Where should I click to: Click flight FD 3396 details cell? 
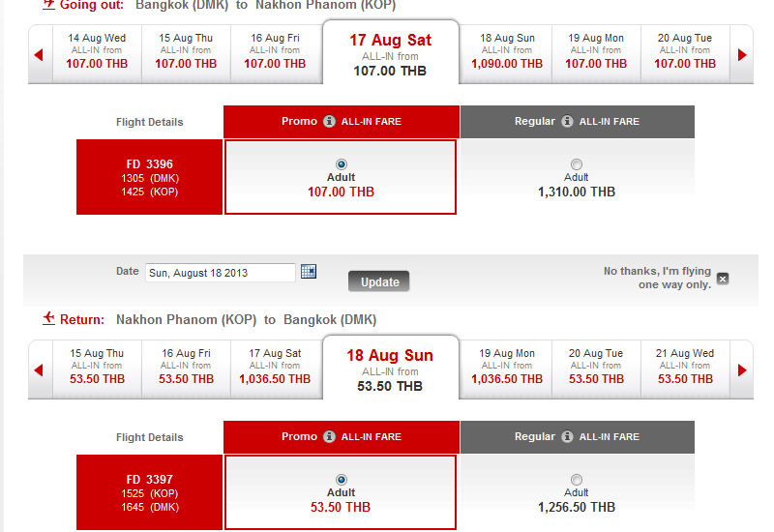[x=150, y=178]
